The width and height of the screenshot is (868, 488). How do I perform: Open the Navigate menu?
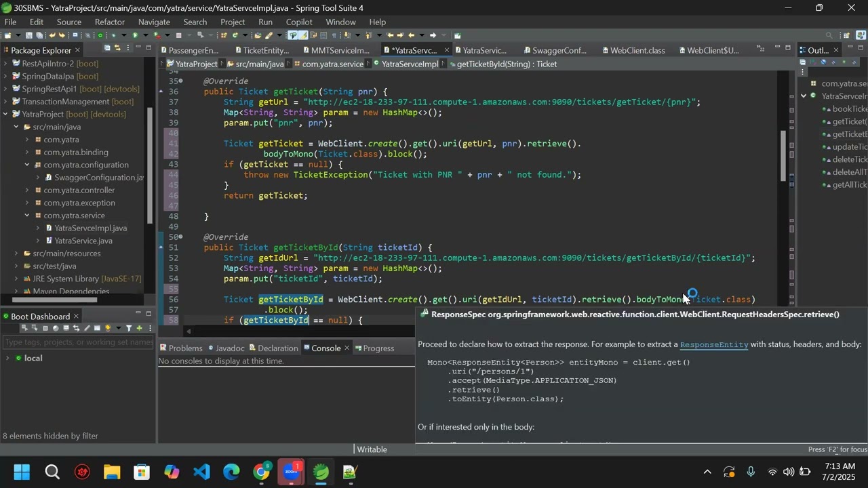coord(154,22)
